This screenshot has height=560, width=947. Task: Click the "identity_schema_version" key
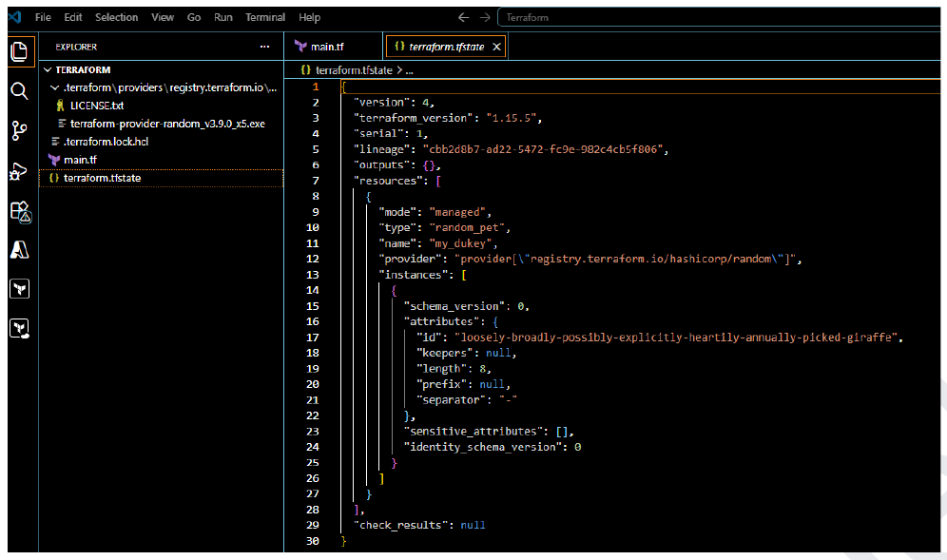click(483, 447)
